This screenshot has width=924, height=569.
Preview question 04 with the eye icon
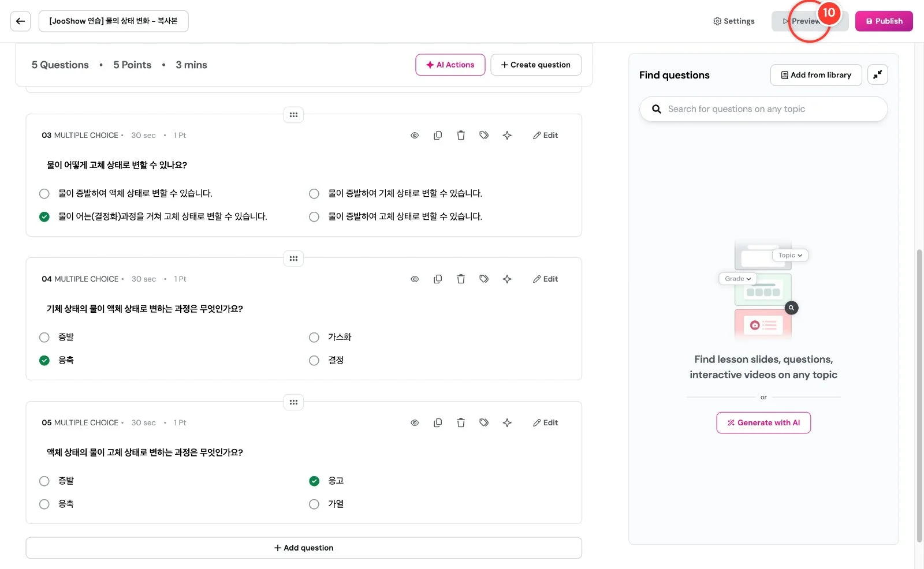415,279
